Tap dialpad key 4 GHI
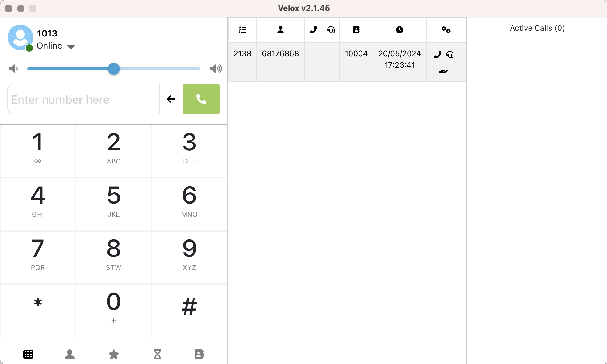Screen dimensions: 607x364 (38, 204)
